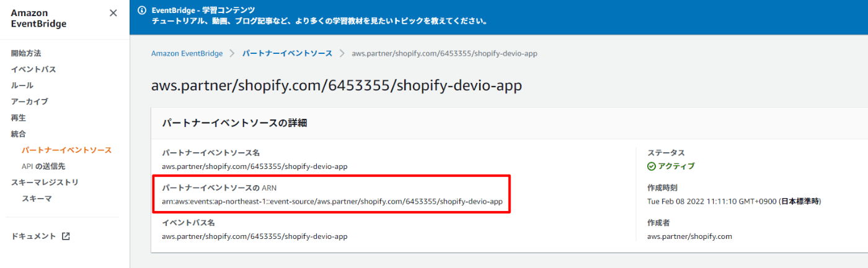Click the Amazon EventBridge breadcrumb link
The image size is (868, 268).
coord(187,54)
